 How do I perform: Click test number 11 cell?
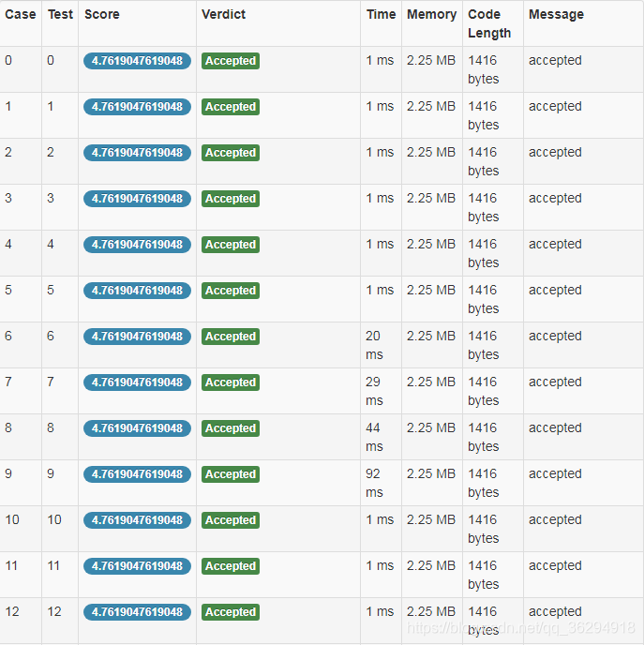click(x=53, y=565)
